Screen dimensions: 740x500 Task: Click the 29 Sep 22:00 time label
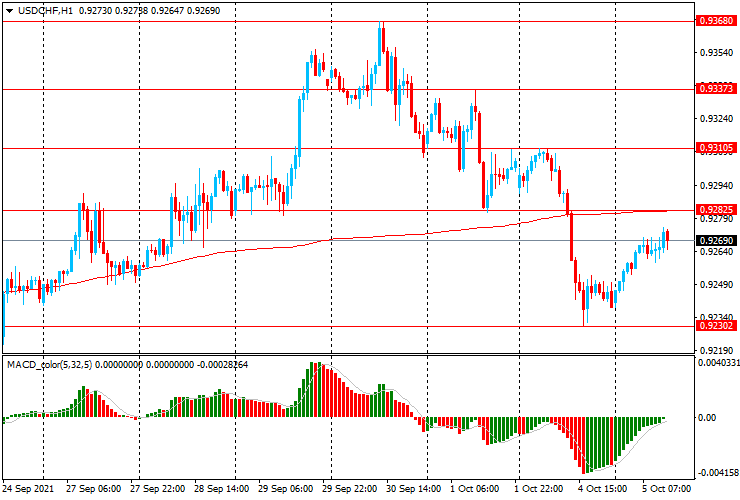350,489
